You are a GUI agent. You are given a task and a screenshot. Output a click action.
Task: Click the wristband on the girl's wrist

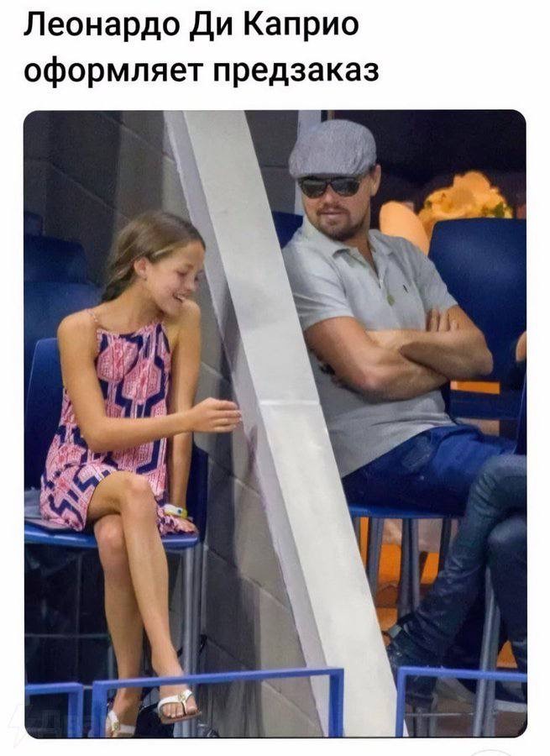pyautogui.click(x=175, y=511)
